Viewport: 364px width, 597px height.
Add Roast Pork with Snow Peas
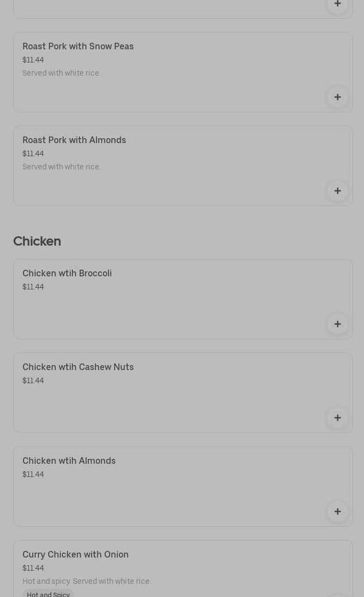[337, 97]
